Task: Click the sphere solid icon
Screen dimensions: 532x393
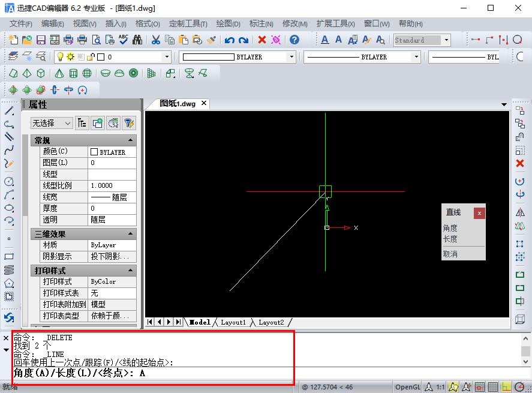Action: tap(87, 73)
